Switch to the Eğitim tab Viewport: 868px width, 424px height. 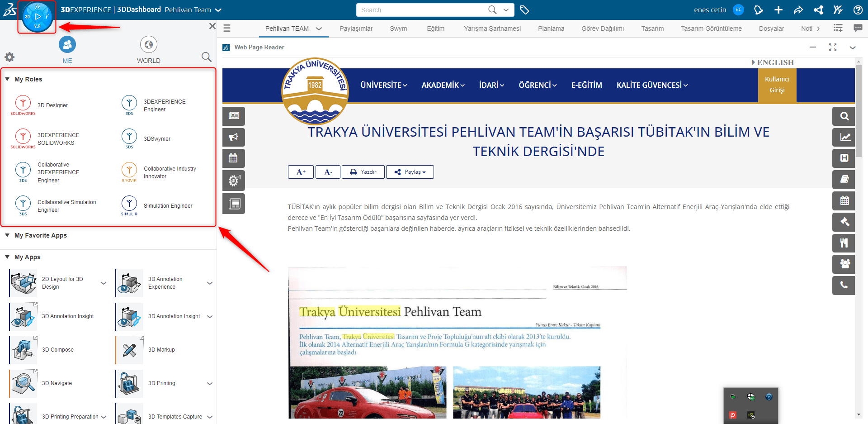pyautogui.click(x=436, y=29)
